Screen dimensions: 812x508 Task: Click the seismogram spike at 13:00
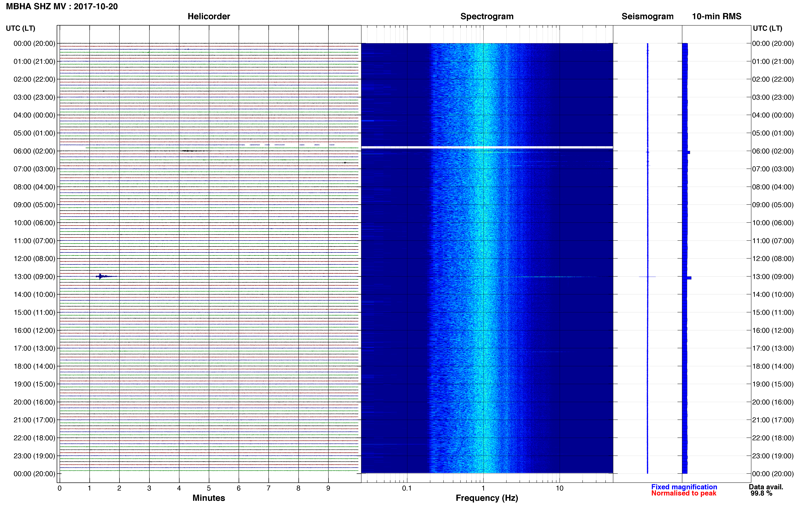(647, 277)
